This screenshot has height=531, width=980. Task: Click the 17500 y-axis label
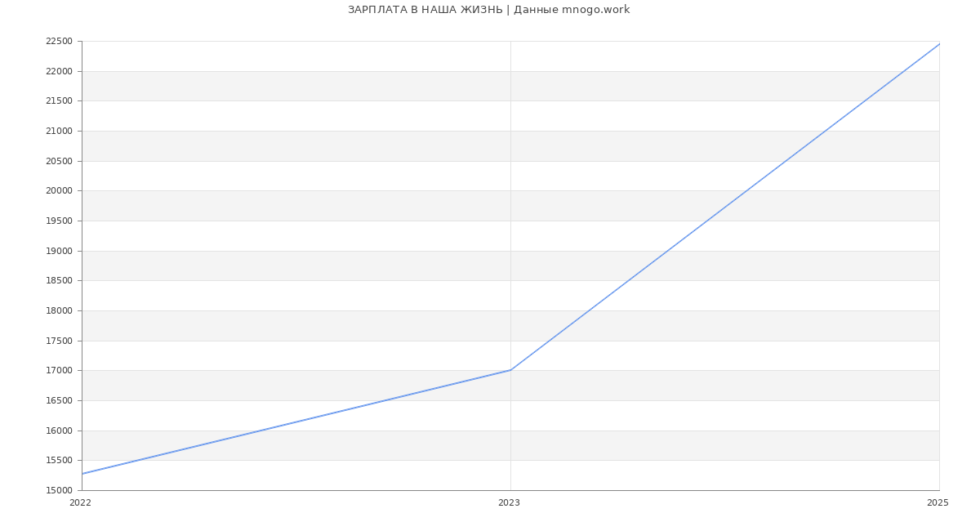click(59, 341)
